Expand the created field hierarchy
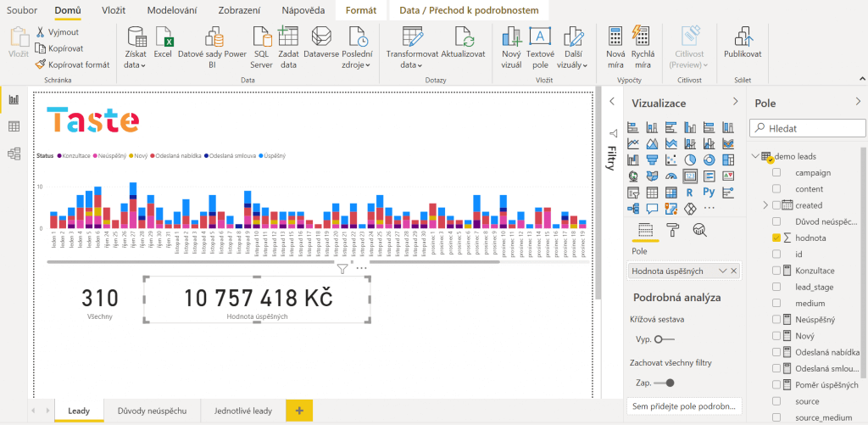 click(765, 205)
